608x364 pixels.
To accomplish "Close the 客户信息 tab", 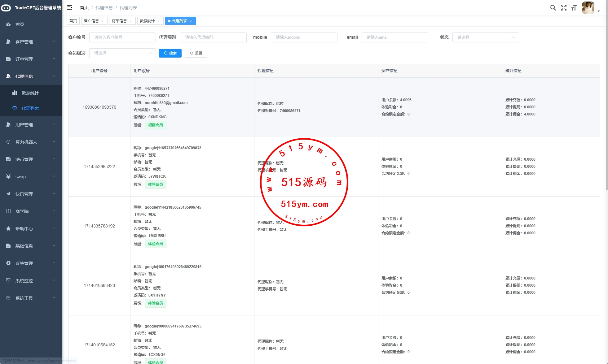I will (x=102, y=21).
